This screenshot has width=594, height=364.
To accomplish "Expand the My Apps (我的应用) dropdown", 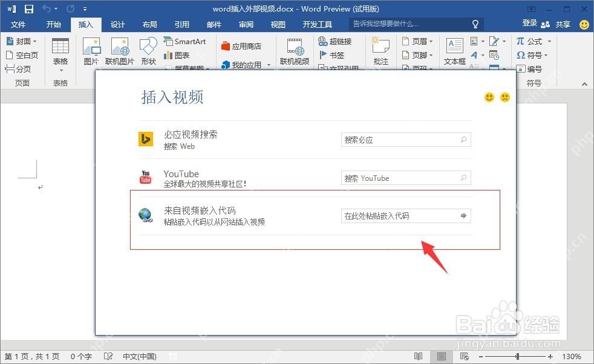I will pos(269,65).
